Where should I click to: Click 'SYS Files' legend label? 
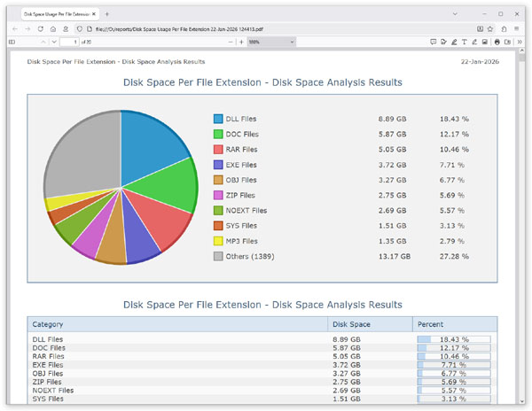tap(241, 226)
